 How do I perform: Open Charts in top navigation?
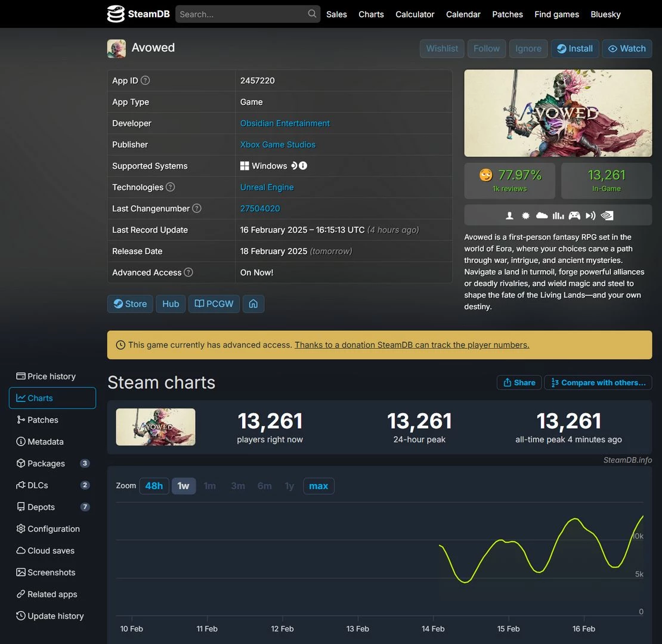coord(371,14)
